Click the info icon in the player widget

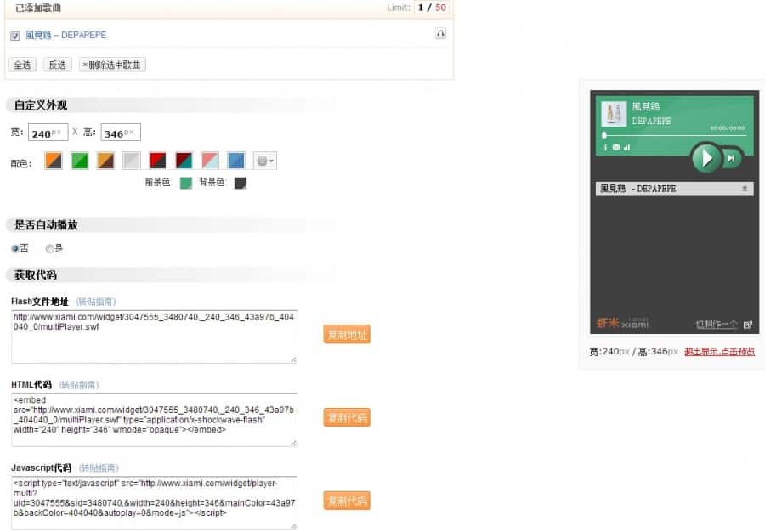tap(606, 147)
